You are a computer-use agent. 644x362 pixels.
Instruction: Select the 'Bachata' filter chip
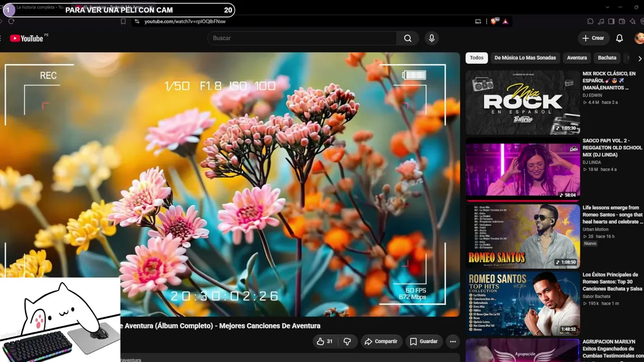(607, 58)
